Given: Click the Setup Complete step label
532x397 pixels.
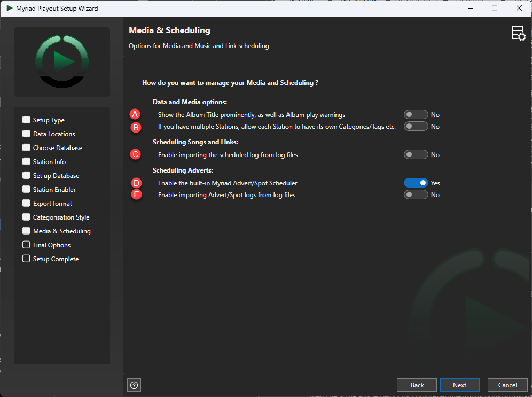Looking at the screenshot, I should click(x=56, y=259).
